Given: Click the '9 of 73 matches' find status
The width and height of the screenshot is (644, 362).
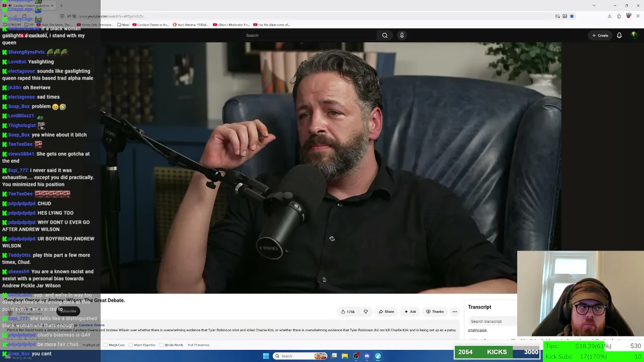Looking at the screenshot, I should 198,345.
